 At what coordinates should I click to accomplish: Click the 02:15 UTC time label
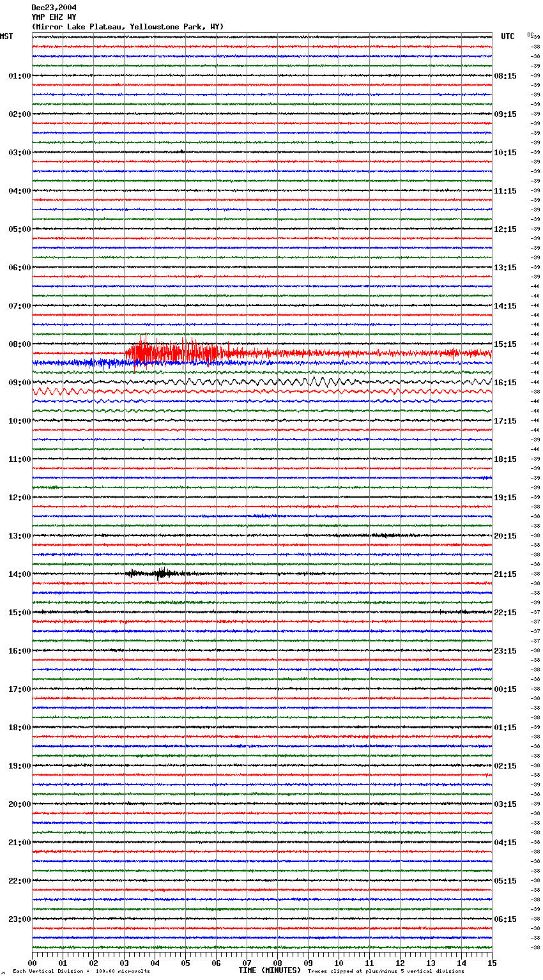(x=505, y=766)
